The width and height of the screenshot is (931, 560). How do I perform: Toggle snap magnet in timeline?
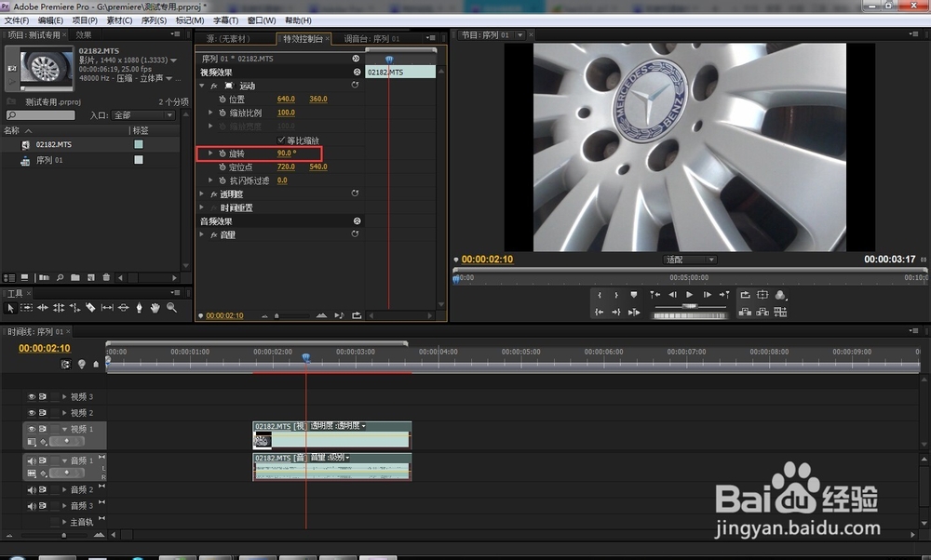click(x=65, y=365)
